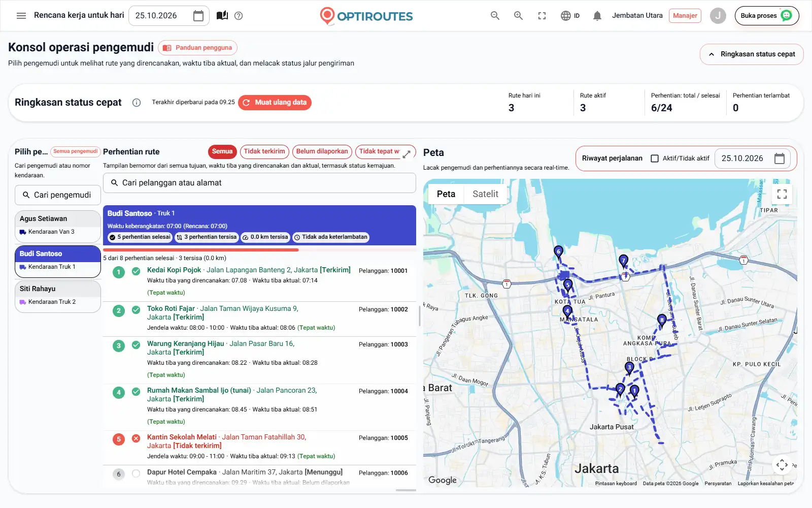812x508 pixels.
Task: Click the help question mark icon in header
Action: [x=239, y=16]
